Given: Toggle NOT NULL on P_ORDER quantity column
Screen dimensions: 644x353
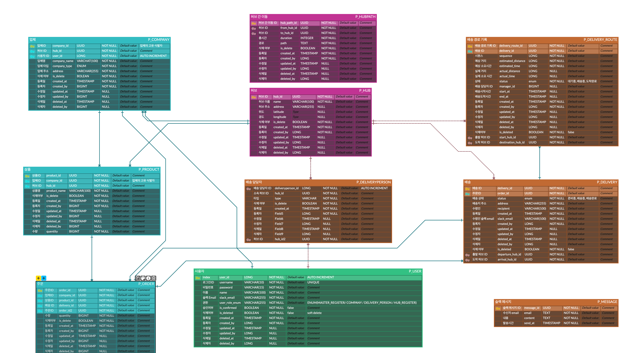Looking at the screenshot, I should (106, 316).
